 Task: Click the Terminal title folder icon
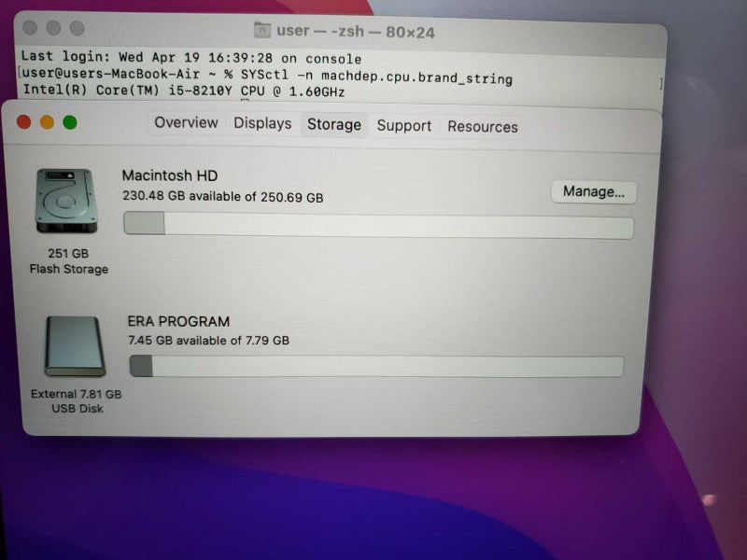(x=262, y=31)
